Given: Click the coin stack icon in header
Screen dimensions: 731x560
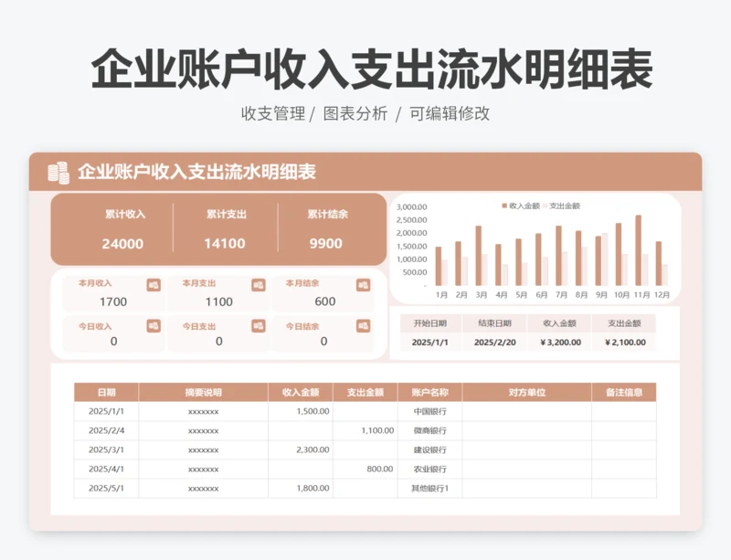Looking at the screenshot, I should coord(58,173).
